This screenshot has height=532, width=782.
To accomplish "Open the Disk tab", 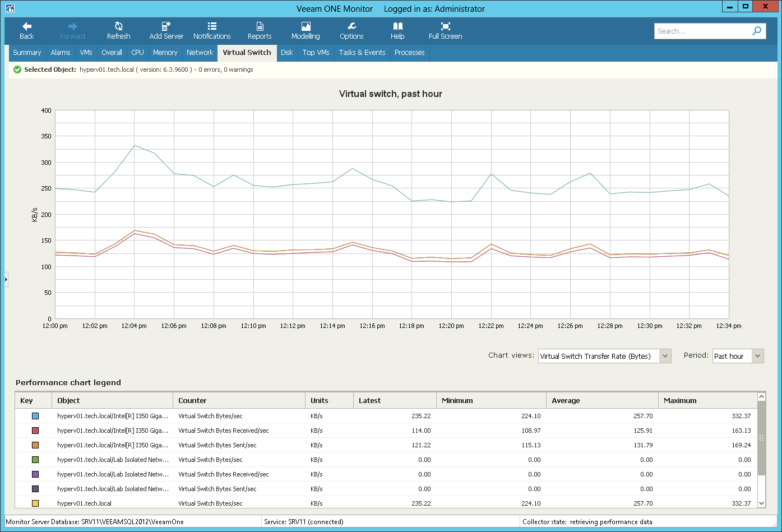I will (x=287, y=53).
